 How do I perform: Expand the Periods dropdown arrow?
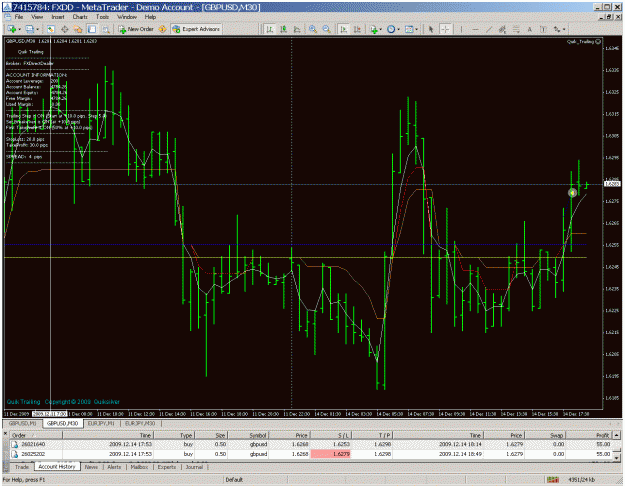click(399, 29)
